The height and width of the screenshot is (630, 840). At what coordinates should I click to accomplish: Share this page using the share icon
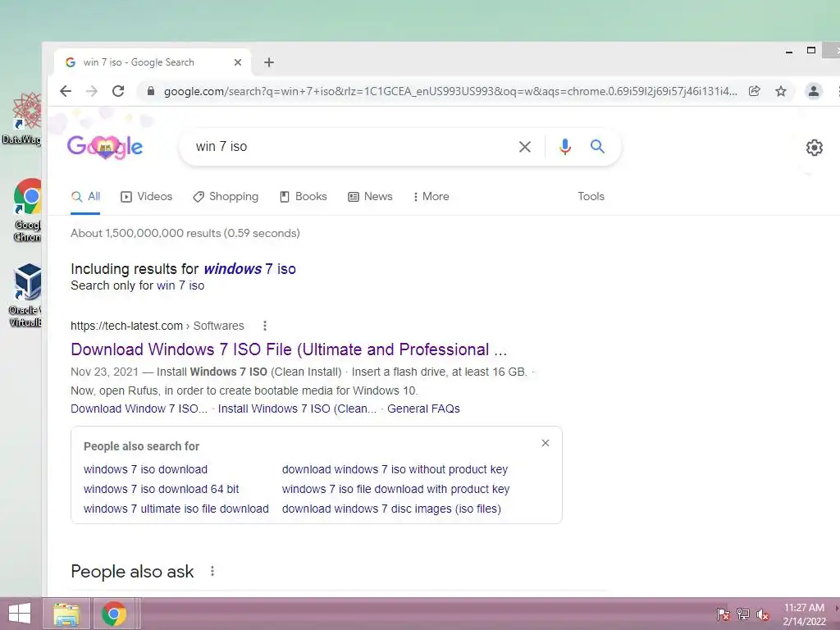point(755,91)
